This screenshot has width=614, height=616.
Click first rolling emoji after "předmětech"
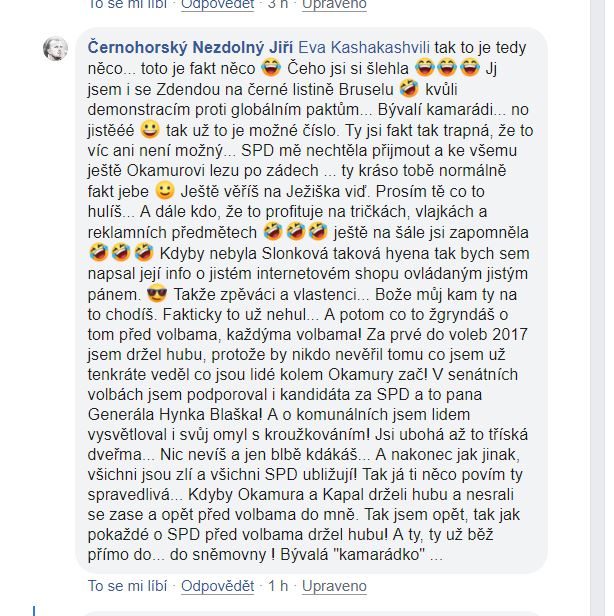[273, 232]
